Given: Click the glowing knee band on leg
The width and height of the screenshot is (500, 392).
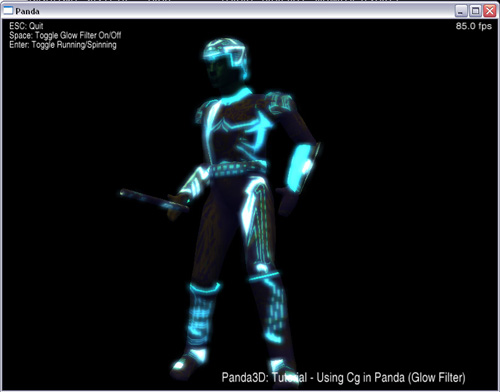Looking at the screenshot, I should point(264,276).
